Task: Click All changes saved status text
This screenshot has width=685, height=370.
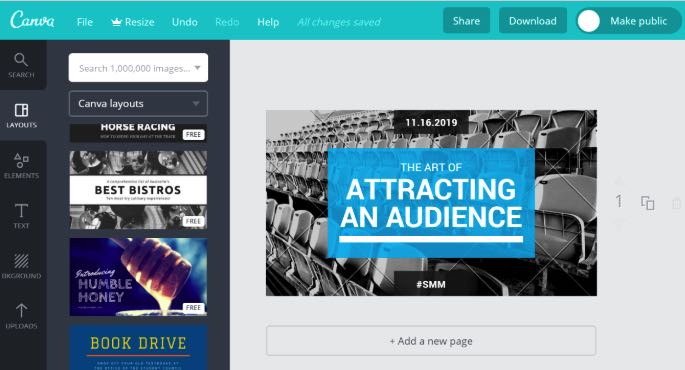Action: click(339, 22)
